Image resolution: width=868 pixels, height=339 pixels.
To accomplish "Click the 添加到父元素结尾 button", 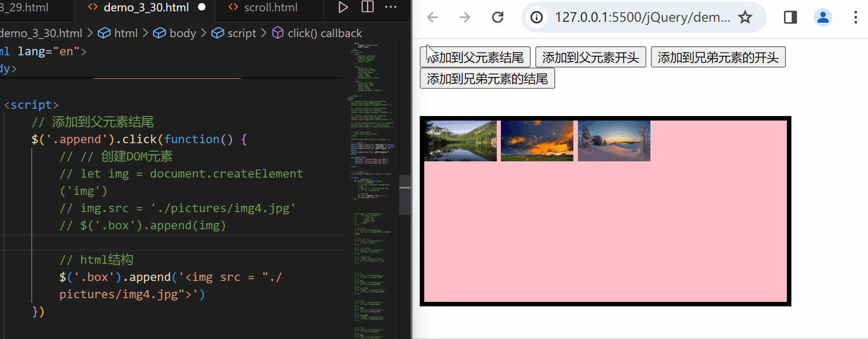I will pyautogui.click(x=475, y=57).
